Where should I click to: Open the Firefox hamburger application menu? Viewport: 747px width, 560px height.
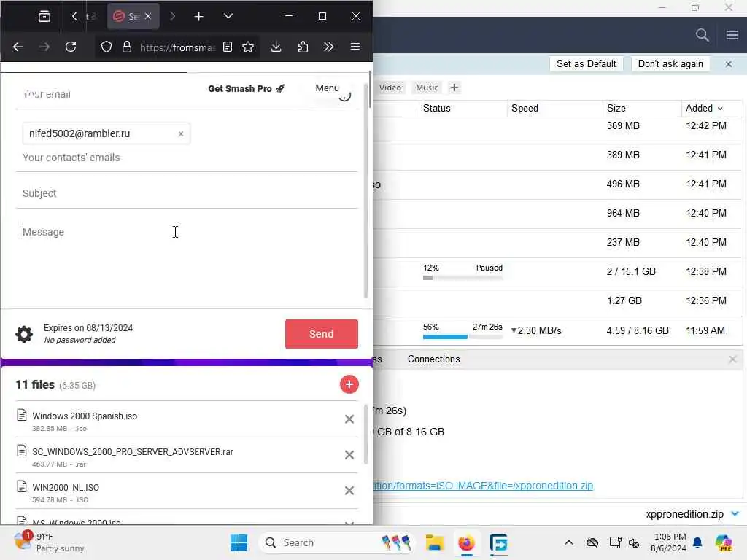click(x=355, y=47)
